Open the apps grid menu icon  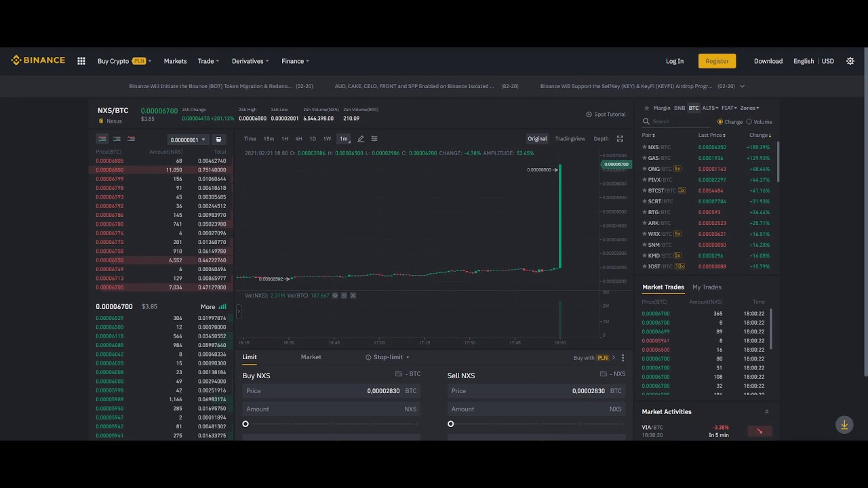click(81, 61)
